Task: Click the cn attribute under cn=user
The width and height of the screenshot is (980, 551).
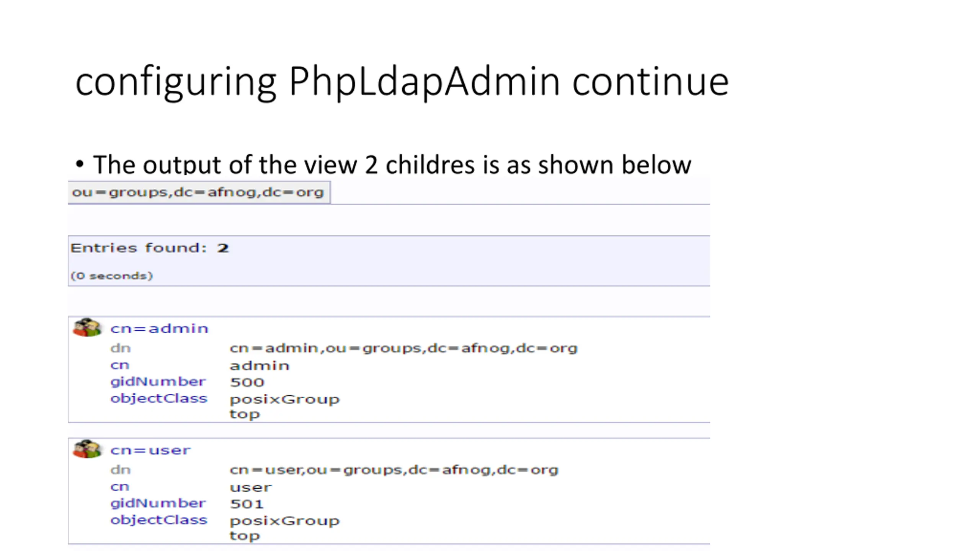Action: 120,487
